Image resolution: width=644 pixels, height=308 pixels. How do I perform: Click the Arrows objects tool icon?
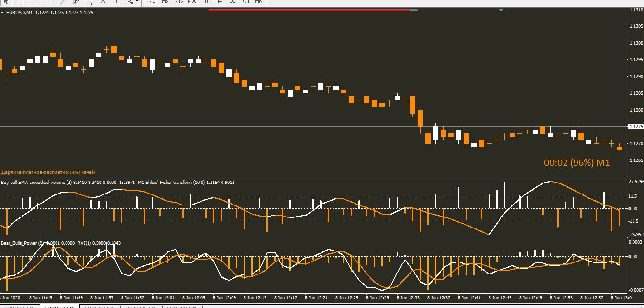130,1
